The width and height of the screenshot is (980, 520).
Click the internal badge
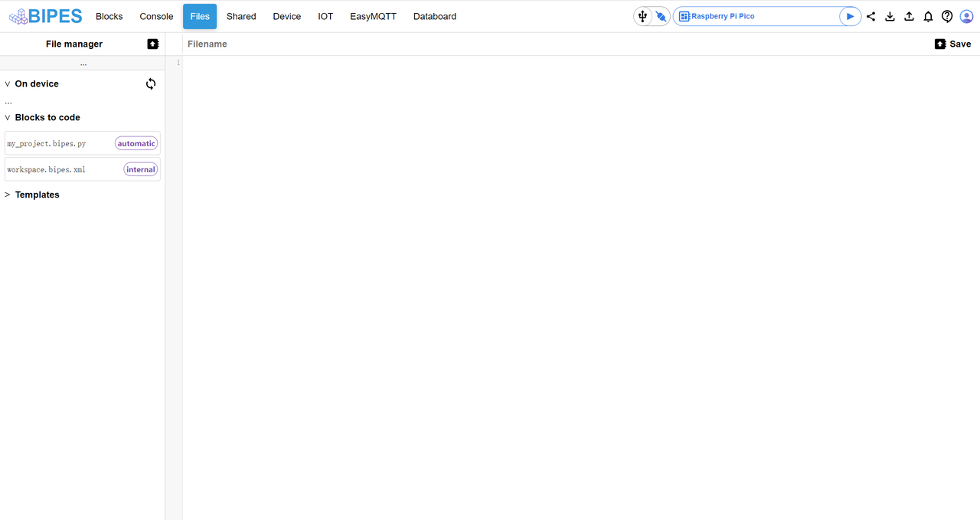(141, 169)
